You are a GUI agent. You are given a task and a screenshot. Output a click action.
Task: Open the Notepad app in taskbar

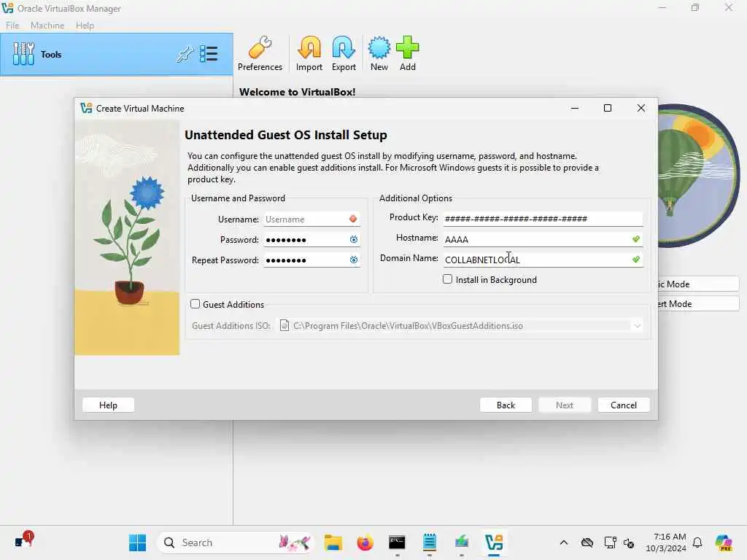click(x=429, y=542)
